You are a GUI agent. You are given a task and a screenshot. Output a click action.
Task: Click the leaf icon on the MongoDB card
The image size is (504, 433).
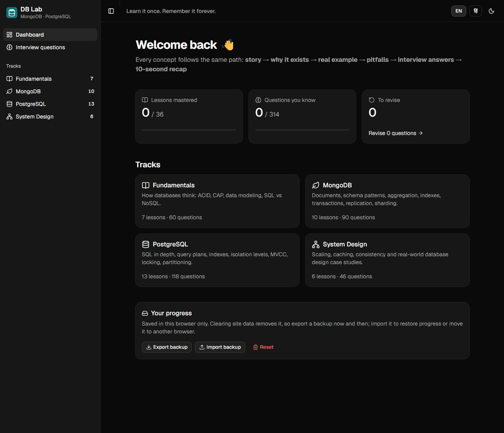click(x=316, y=185)
